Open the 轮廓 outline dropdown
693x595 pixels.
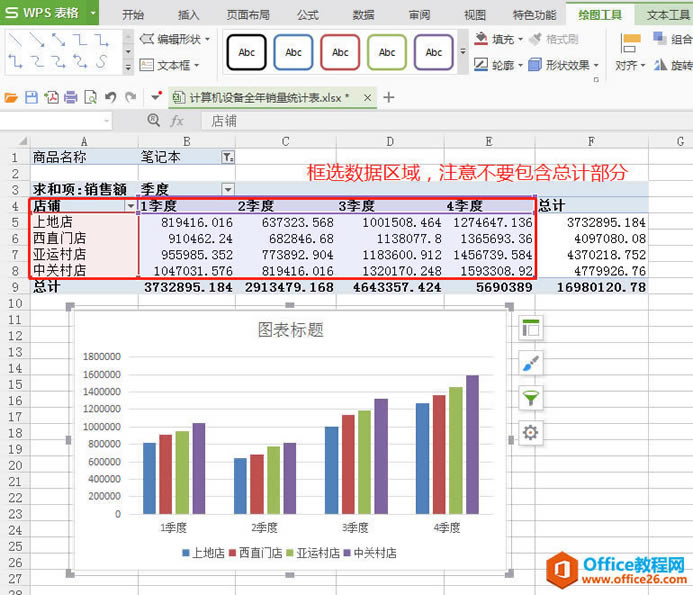tap(499, 65)
